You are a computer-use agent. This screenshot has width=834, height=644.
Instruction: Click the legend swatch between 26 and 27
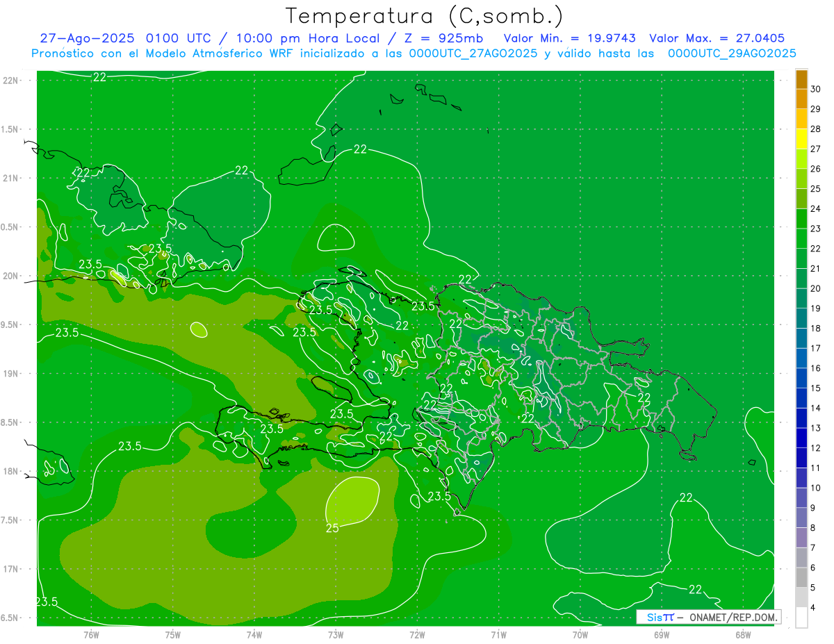click(801, 159)
